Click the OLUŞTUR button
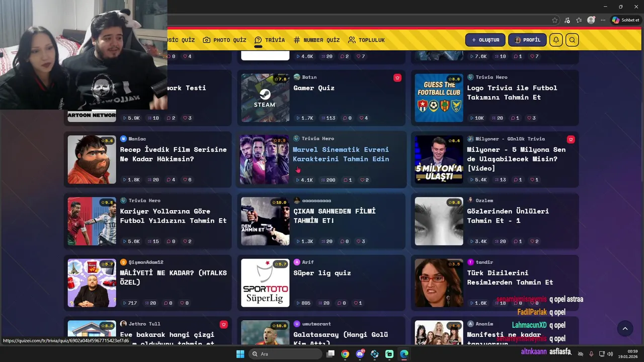The width and height of the screenshot is (644, 362). pyautogui.click(x=486, y=40)
